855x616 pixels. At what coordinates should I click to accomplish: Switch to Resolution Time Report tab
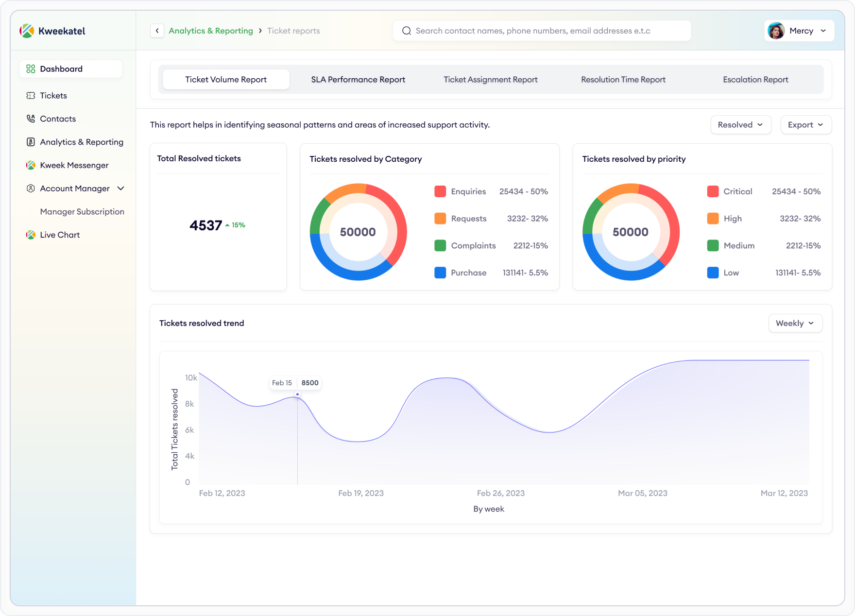[623, 80]
